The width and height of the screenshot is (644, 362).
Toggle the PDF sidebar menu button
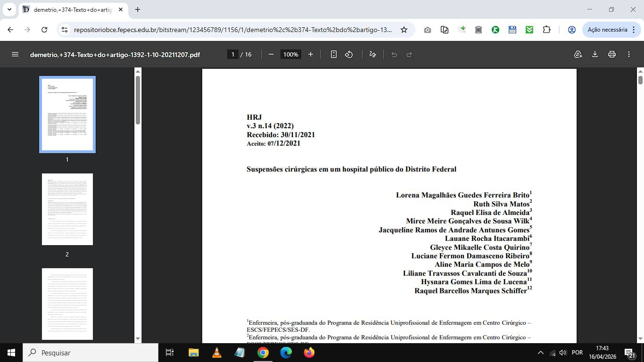click(x=15, y=54)
